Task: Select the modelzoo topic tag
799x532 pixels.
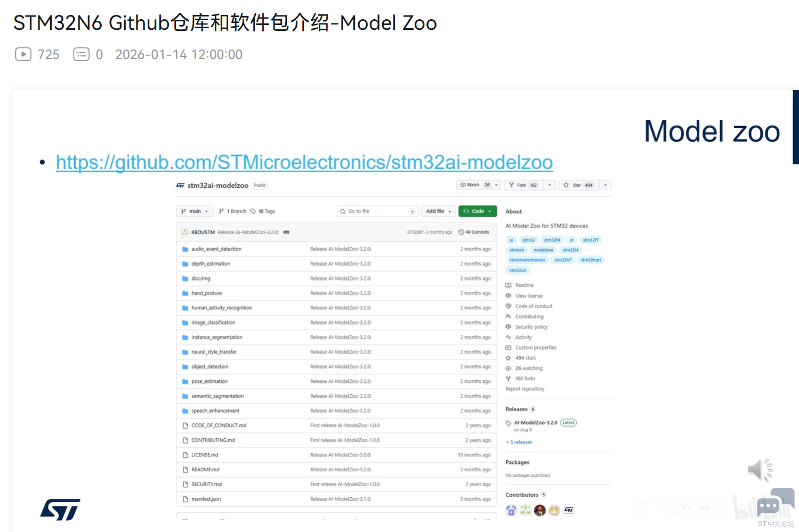Action: point(543,250)
